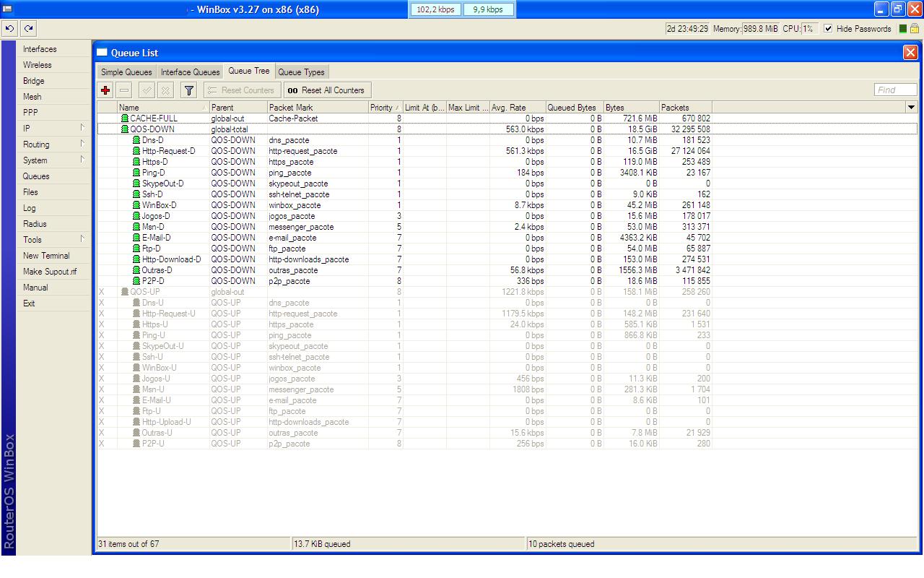The height and width of the screenshot is (578, 924).
Task: Click the green status square in the top bar
Action: point(902,29)
